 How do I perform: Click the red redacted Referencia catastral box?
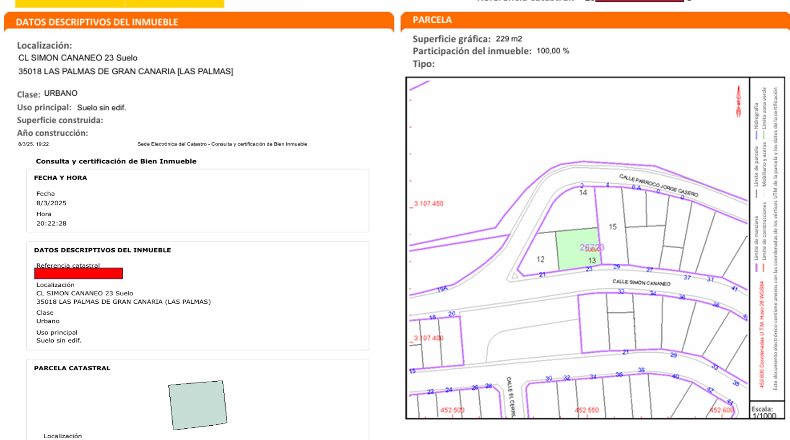tap(79, 273)
